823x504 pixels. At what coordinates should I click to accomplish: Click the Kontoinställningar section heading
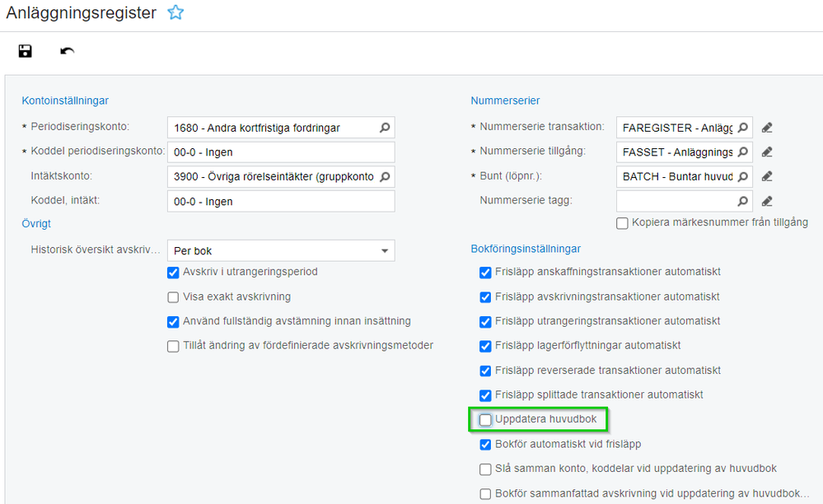(x=65, y=100)
